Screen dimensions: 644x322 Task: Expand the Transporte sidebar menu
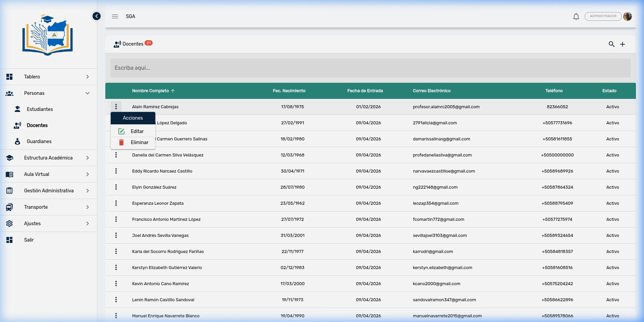point(48,207)
